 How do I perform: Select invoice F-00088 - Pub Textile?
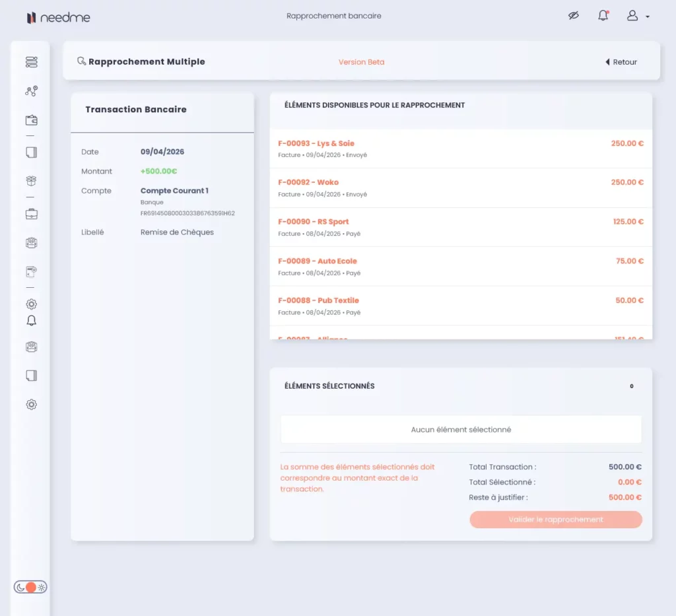click(x=460, y=306)
